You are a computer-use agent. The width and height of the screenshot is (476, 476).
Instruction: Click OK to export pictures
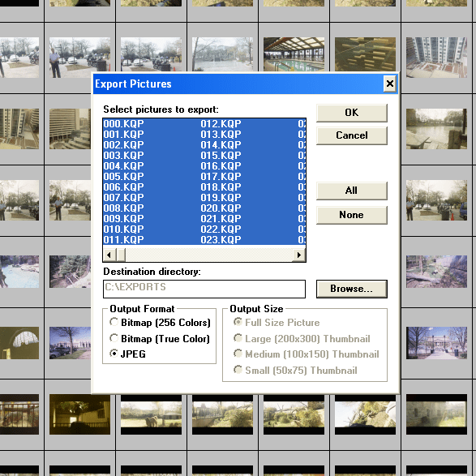352,113
